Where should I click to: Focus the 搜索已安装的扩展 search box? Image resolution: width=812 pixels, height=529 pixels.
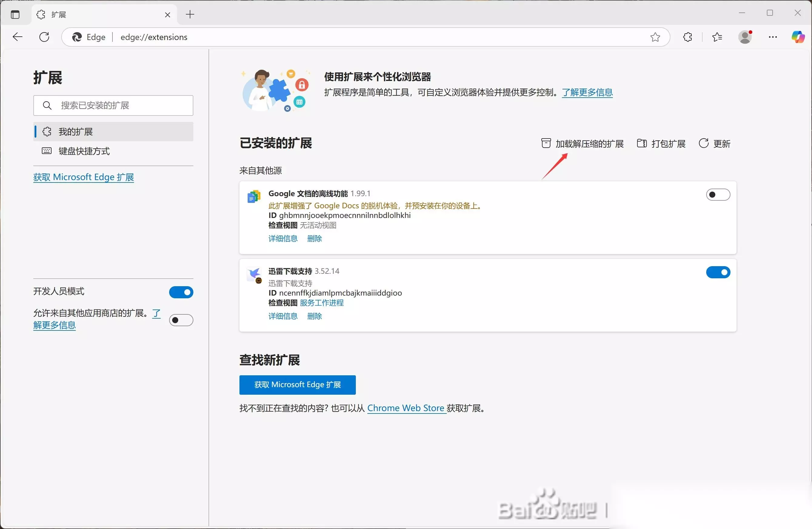[x=113, y=105]
